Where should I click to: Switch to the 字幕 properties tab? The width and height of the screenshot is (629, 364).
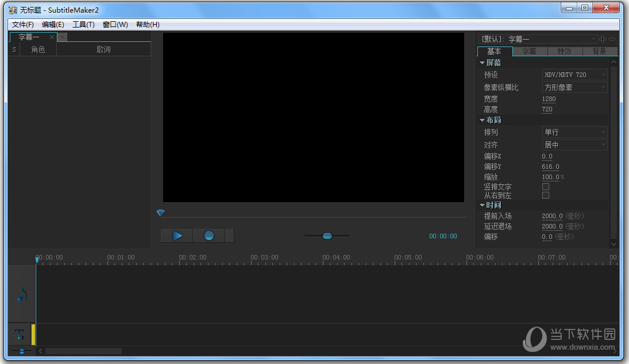pyautogui.click(x=530, y=51)
